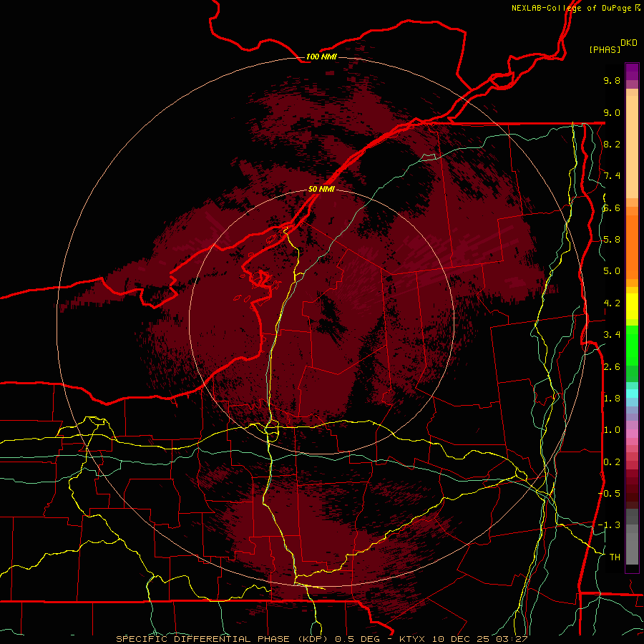644x644 pixels.
Task: Click the 5.8 legend value
Action: click(x=612, y=240)
